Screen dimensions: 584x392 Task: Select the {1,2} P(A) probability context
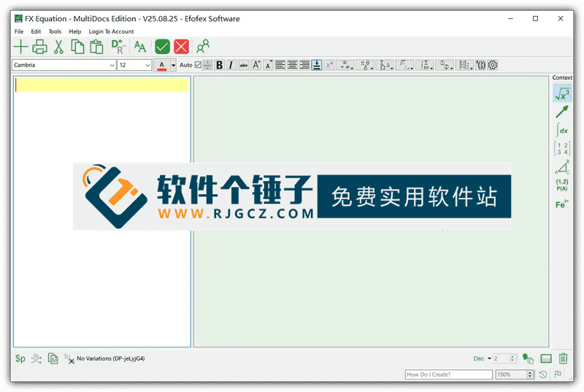tap(562, 185)
